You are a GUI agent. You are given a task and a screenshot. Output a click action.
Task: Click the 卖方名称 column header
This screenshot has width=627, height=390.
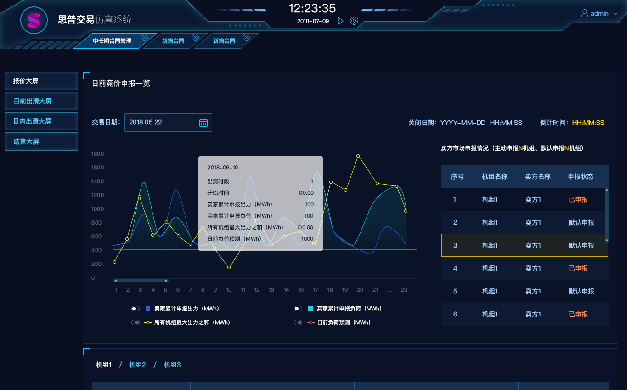point(537,176)
